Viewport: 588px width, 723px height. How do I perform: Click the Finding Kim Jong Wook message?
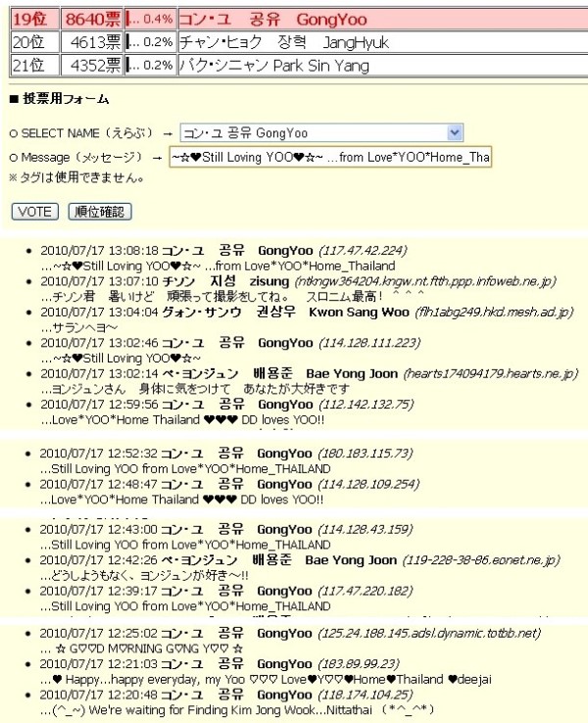[237, 710]
